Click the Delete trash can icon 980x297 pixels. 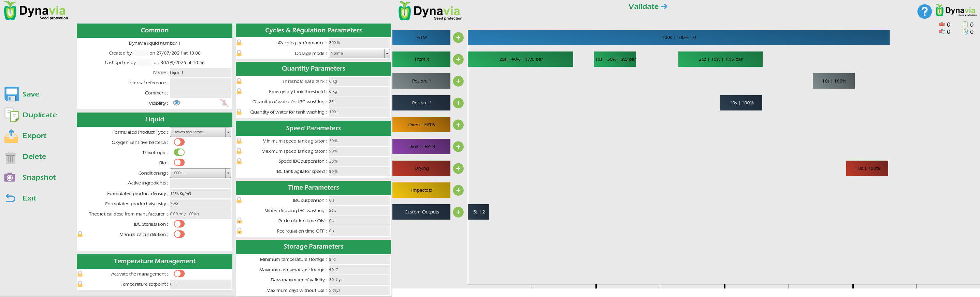coord(11,157)
